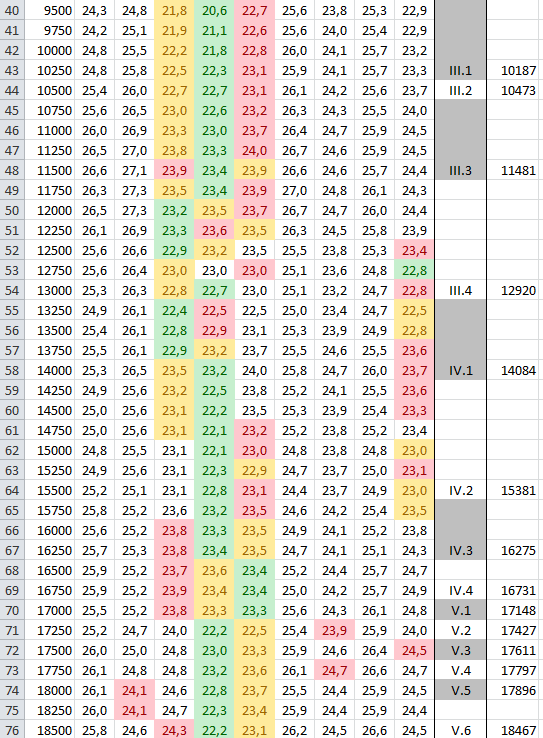Select the green 22,8 cell in row 53
The height and width of the screenshot is (738, 543).
414,271
